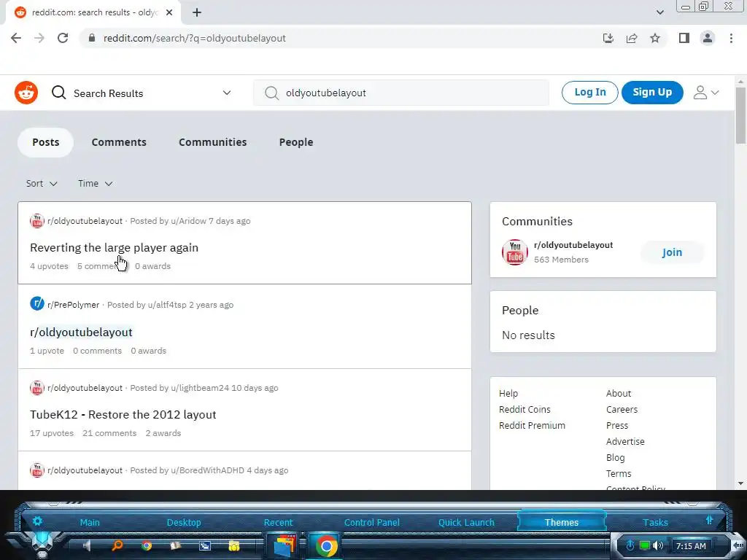Click the Chrome profile avatar icon
Screen dimensions: 747x560
point(708,38)
